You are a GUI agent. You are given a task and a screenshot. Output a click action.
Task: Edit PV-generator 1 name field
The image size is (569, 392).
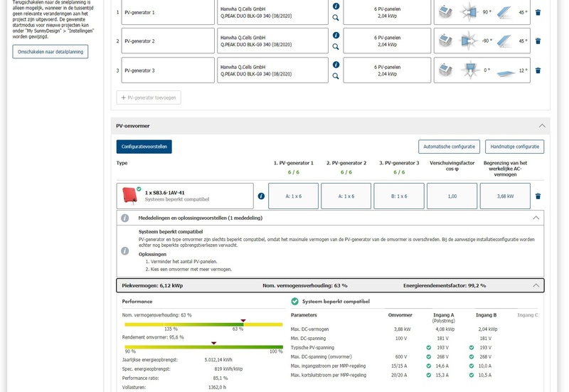(x=168, y=12)
